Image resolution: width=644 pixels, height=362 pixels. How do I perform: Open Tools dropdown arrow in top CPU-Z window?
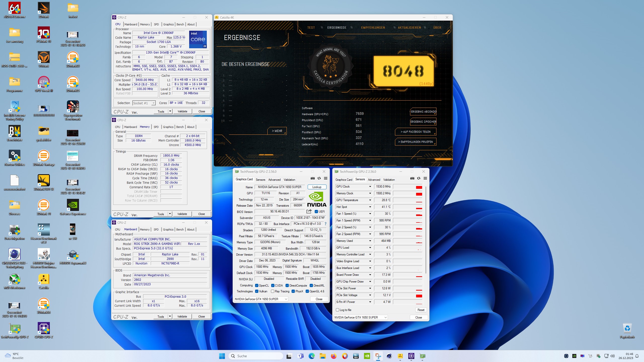[170, 111]
